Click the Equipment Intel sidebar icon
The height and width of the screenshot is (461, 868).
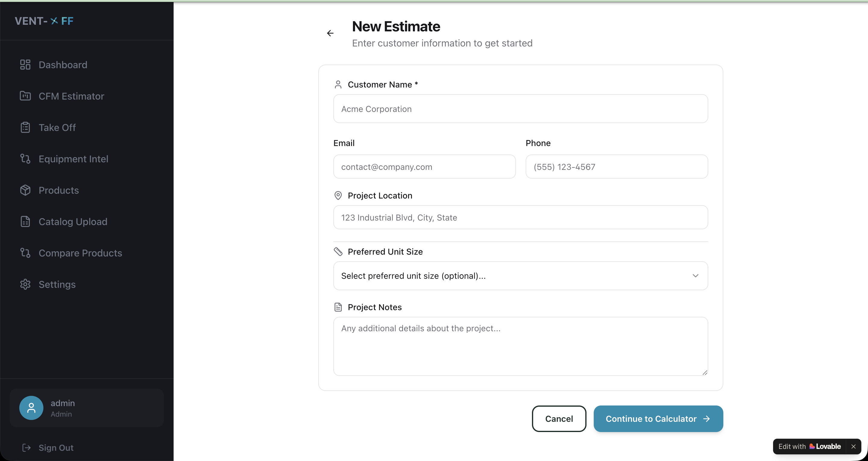(x=25, y=159)
